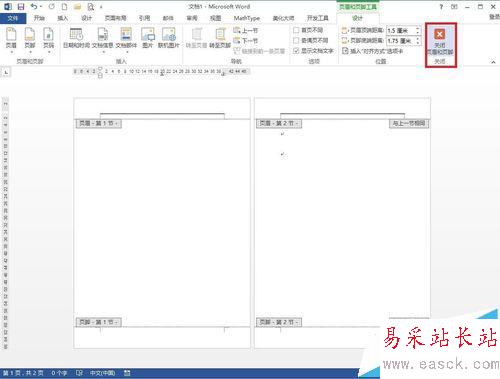Close Header and Footer (关闭页眉和页脚)

(440, 41)
